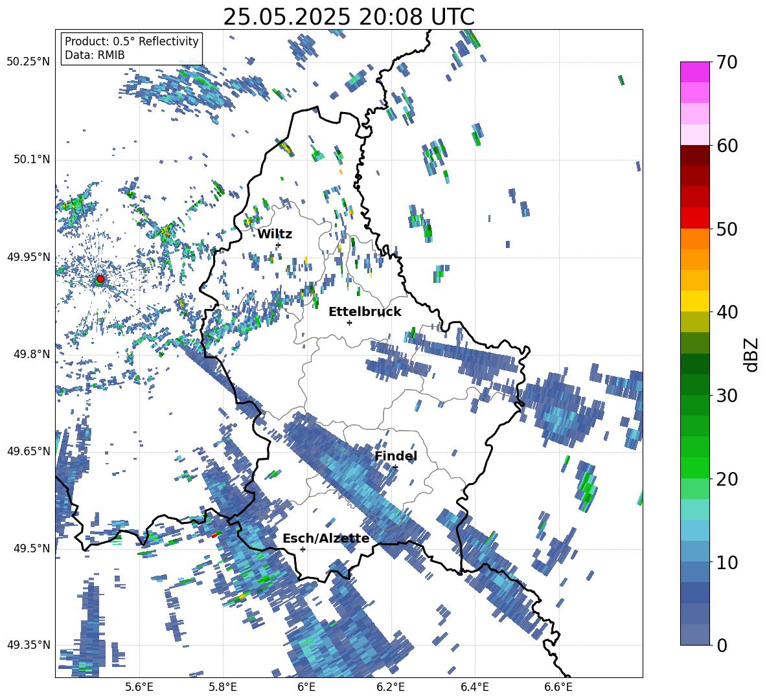
Task: Click the 0 value on the colorbar
Action: (721, 645)
